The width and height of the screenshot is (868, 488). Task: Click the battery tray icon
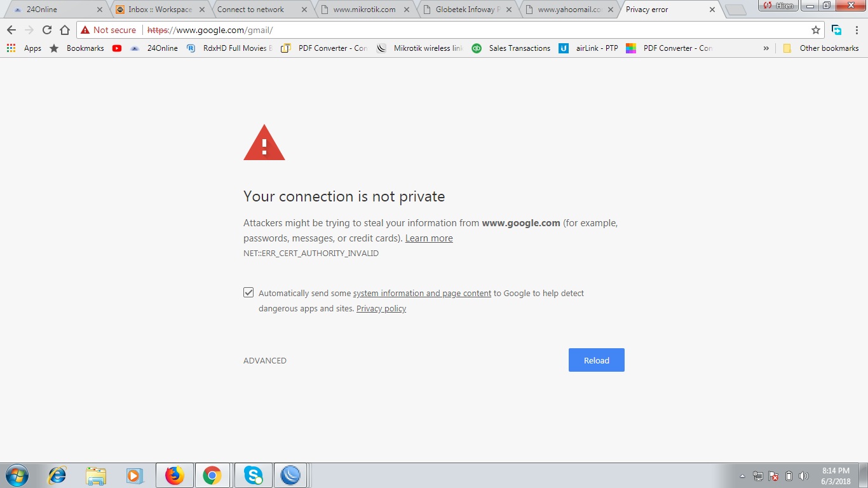coord(789,476)
